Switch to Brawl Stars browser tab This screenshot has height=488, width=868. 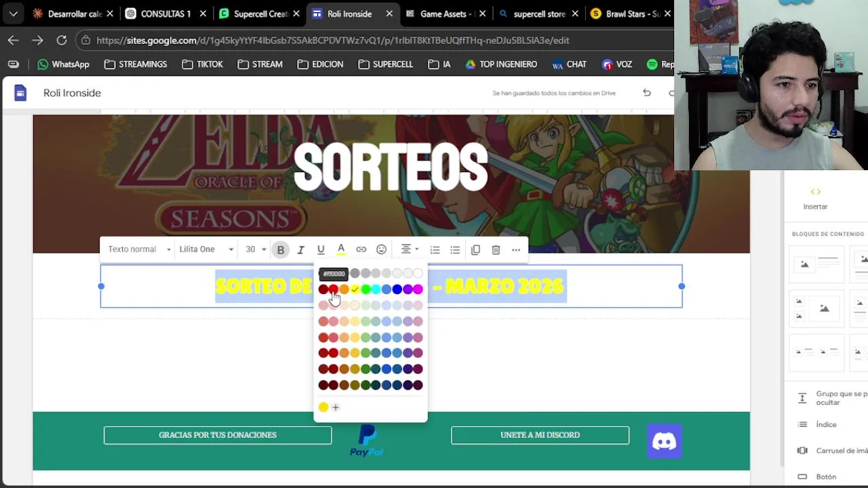click(x=631, y=14)
